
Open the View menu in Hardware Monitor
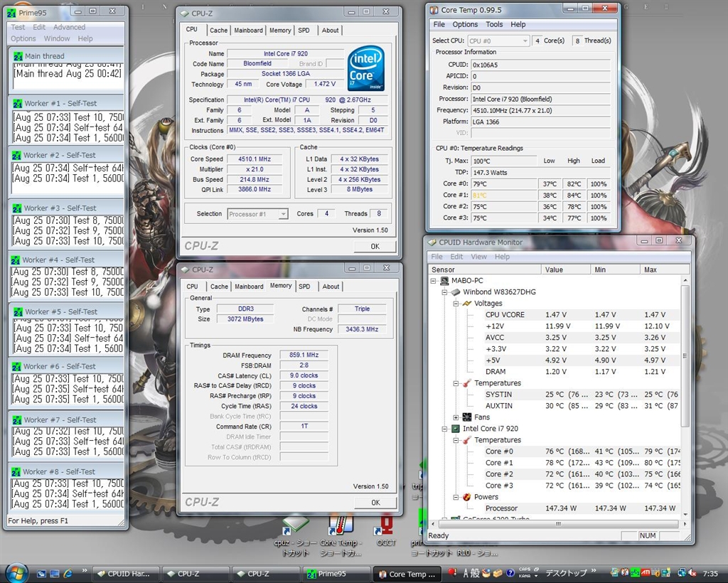coord(478,257)
